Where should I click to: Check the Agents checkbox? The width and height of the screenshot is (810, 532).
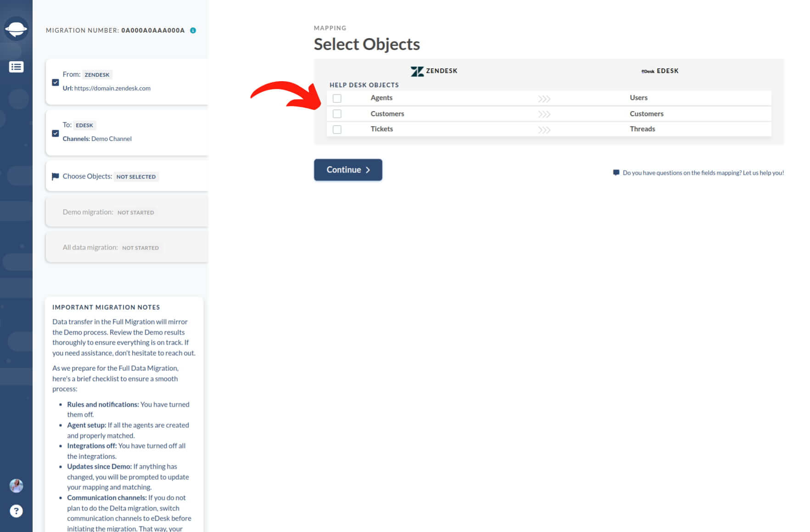pos(337,98)
